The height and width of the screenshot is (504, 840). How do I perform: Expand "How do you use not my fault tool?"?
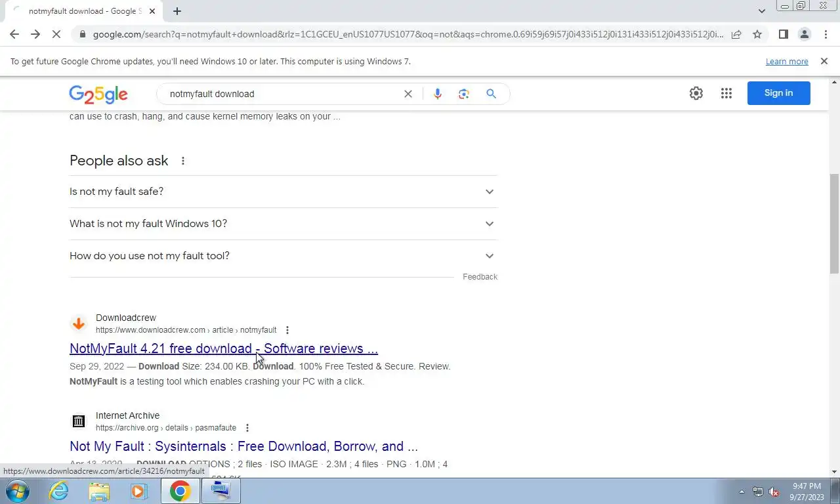point(283,256)
